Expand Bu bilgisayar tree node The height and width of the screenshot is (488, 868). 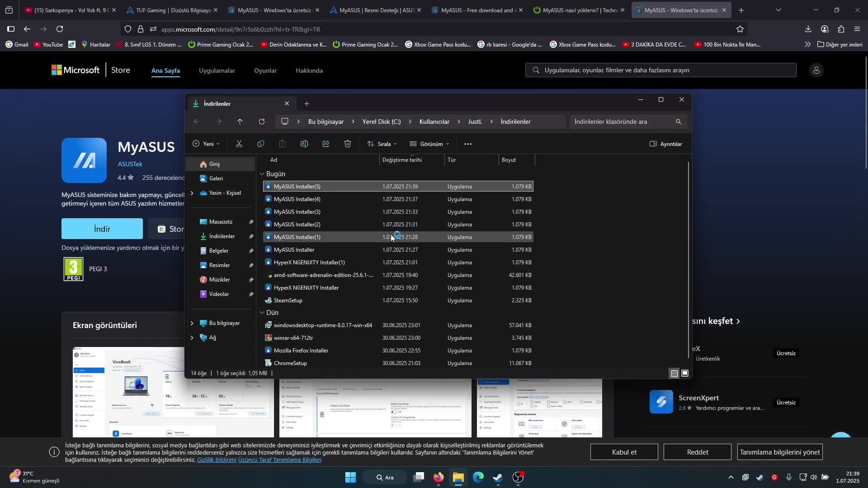[x=192, y=323]
